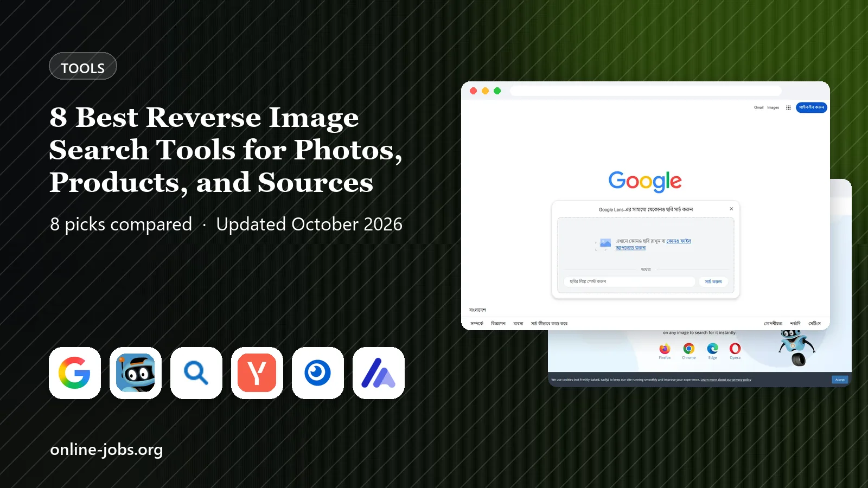868x488 pixels.
Task: Click the Chrome browser icon
Action: pyautogui.click(x=688, y=349)
